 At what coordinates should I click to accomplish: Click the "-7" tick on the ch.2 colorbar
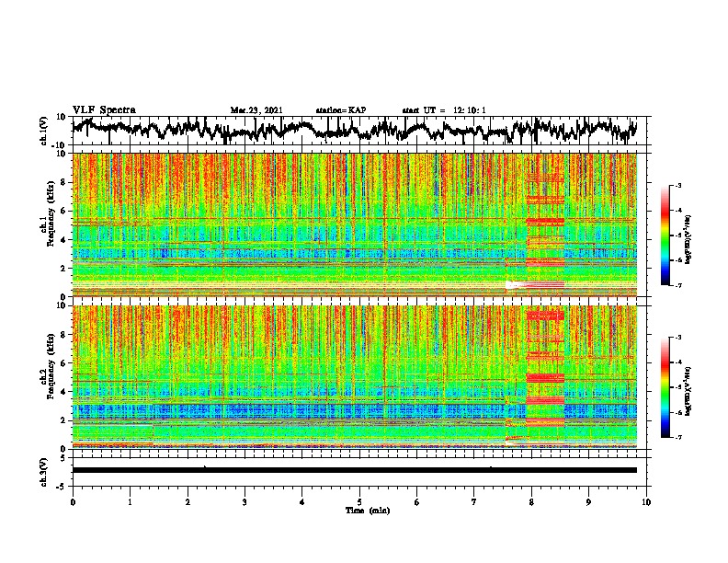677,438
